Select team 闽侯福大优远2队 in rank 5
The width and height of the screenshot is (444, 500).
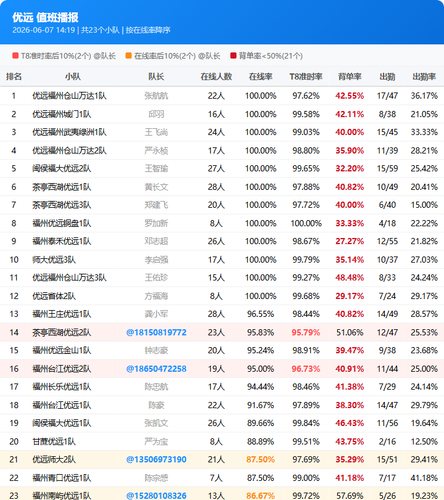coord(62,169)
